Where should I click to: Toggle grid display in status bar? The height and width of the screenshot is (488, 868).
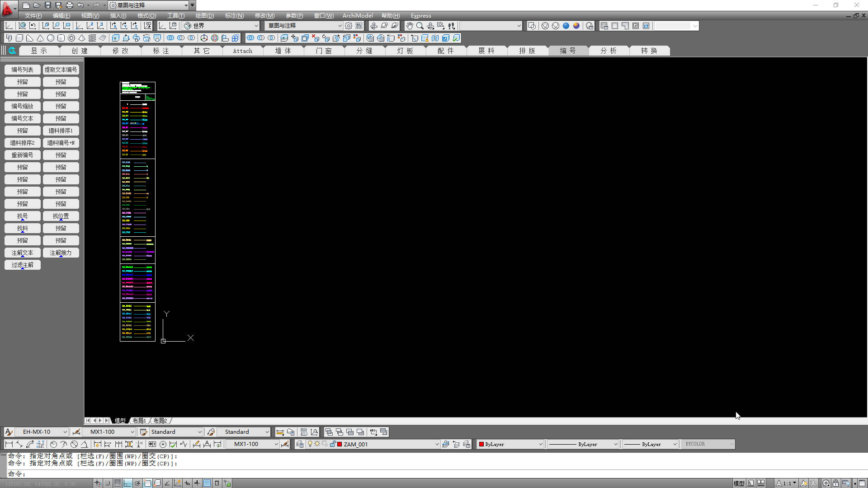tap(118, 483)
